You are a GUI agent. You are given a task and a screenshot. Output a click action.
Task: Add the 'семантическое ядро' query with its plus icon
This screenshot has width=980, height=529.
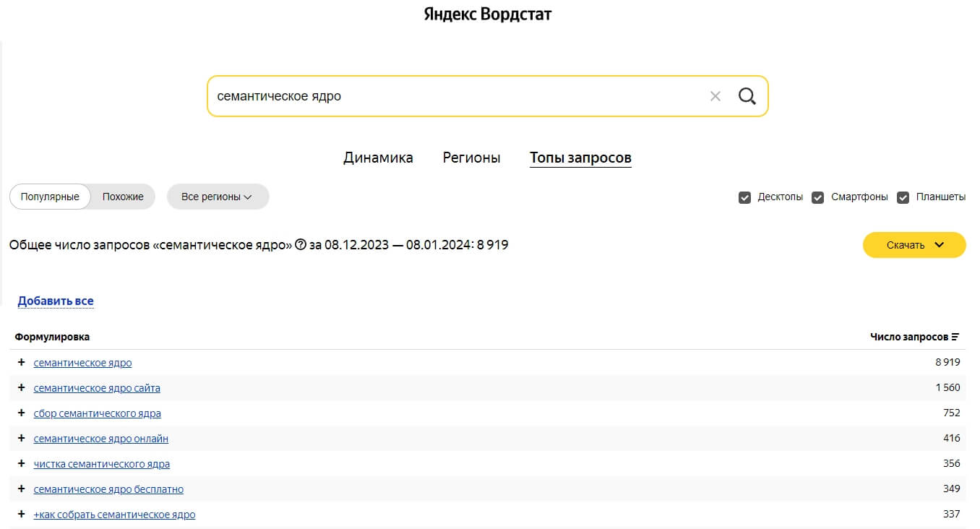point(21,362)
